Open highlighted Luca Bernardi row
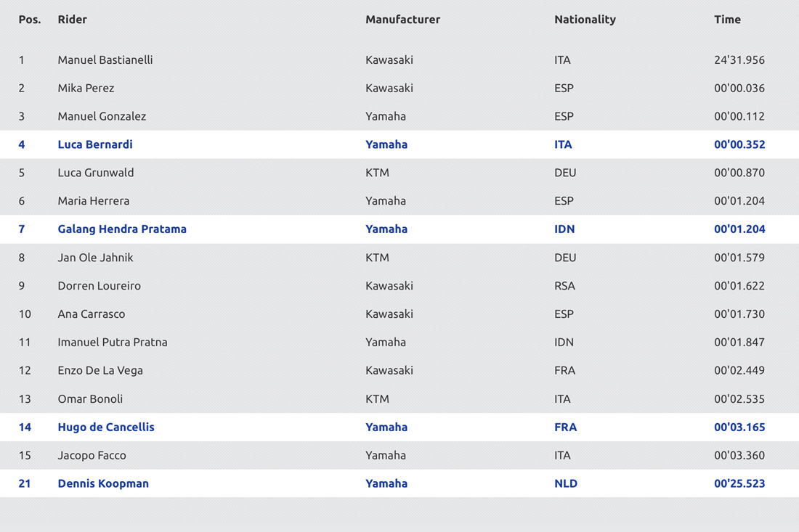Viewport: 799px width, 532px height. (399, 144)
